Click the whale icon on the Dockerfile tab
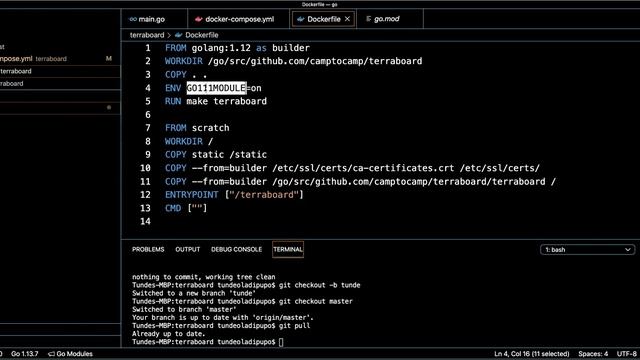 tap(301, 19)
